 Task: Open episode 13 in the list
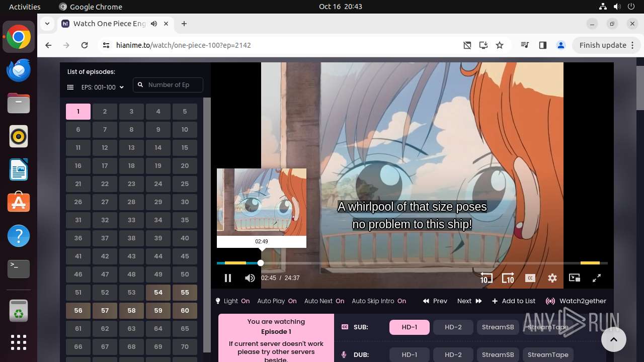coord(131,148)
